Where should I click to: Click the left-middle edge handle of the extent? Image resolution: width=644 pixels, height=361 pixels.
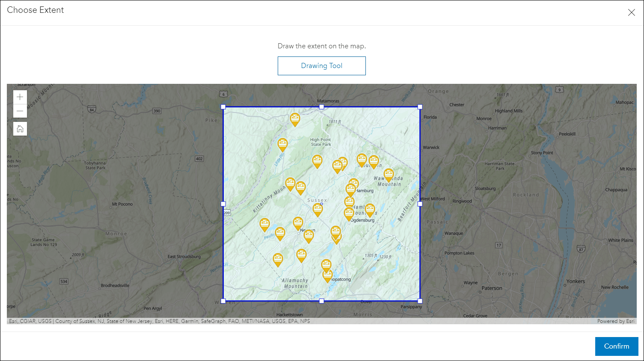click(223, 204)
